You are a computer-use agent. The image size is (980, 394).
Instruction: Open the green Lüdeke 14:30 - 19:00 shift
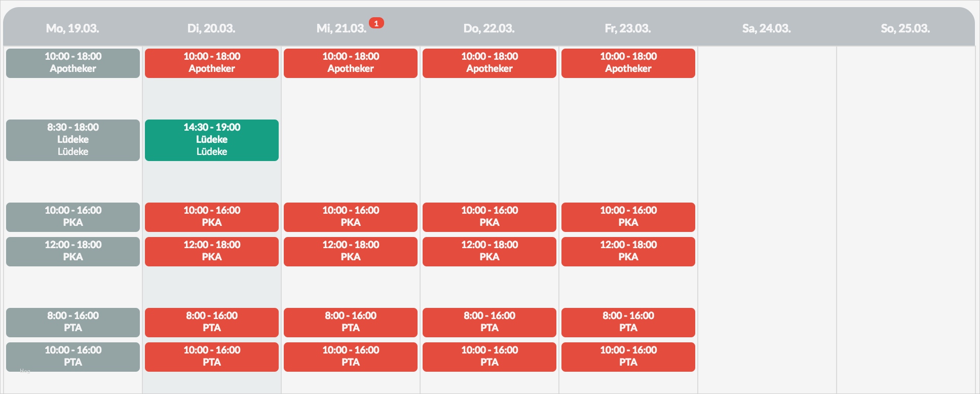point(212,140)
